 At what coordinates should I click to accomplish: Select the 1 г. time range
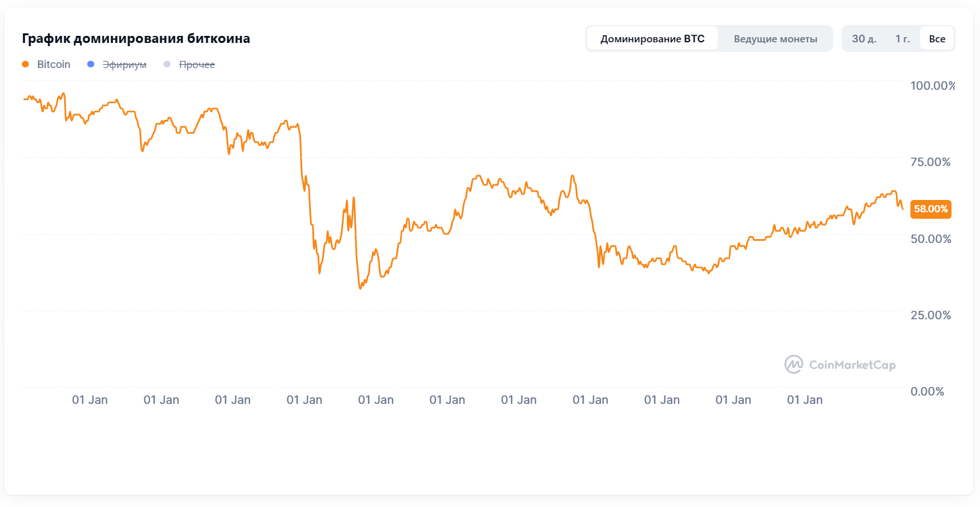pos(902,39)
